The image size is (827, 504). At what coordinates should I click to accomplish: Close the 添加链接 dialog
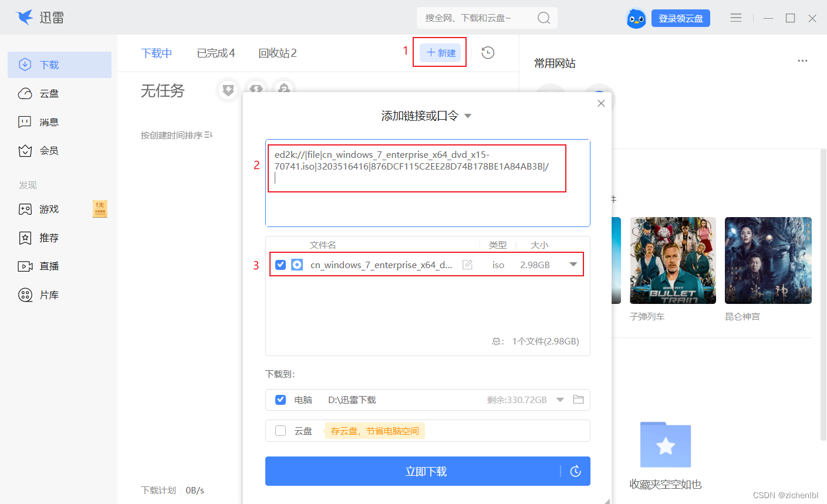(x=601, y=103)
